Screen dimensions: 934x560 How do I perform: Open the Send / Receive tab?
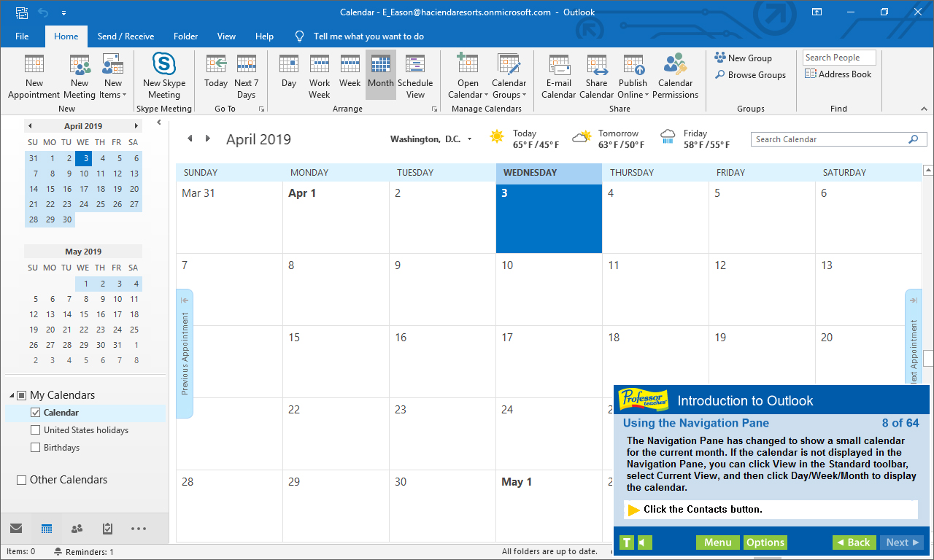[x=126, y=36]
